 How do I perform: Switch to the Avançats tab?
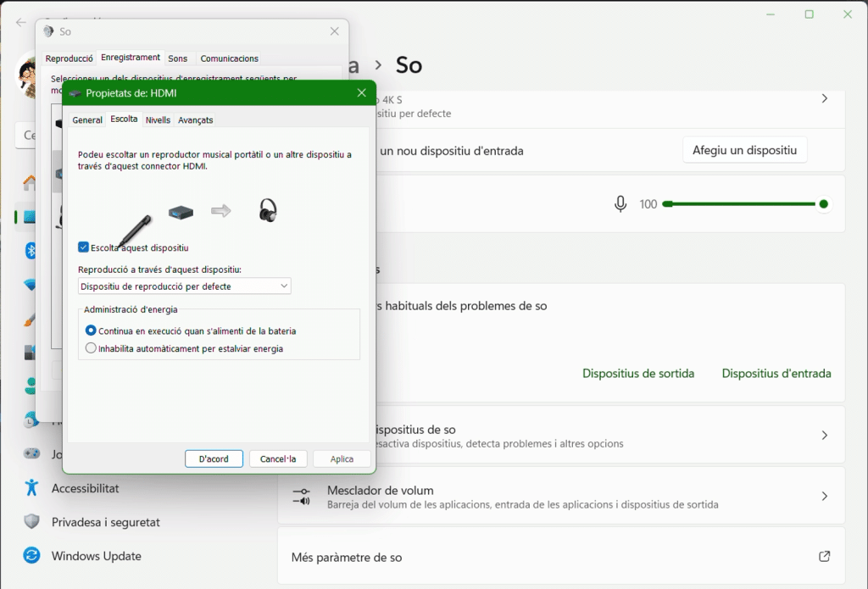click(195, 120)
